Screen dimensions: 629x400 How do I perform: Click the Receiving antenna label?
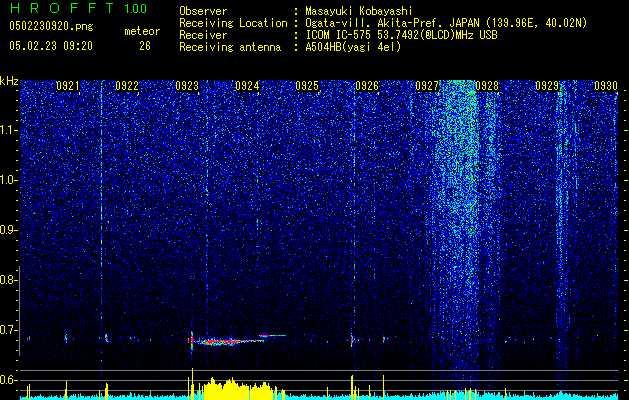click(230, 47)
